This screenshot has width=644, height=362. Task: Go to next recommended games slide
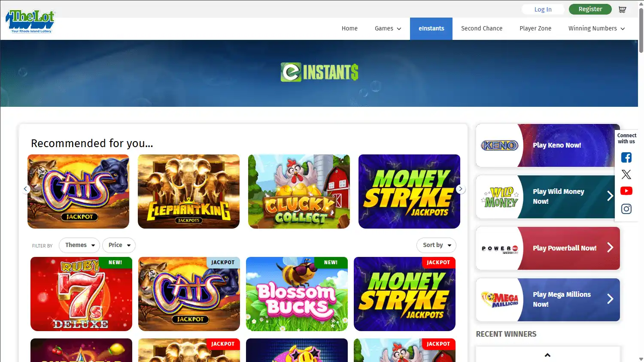(x=461, y=189)
